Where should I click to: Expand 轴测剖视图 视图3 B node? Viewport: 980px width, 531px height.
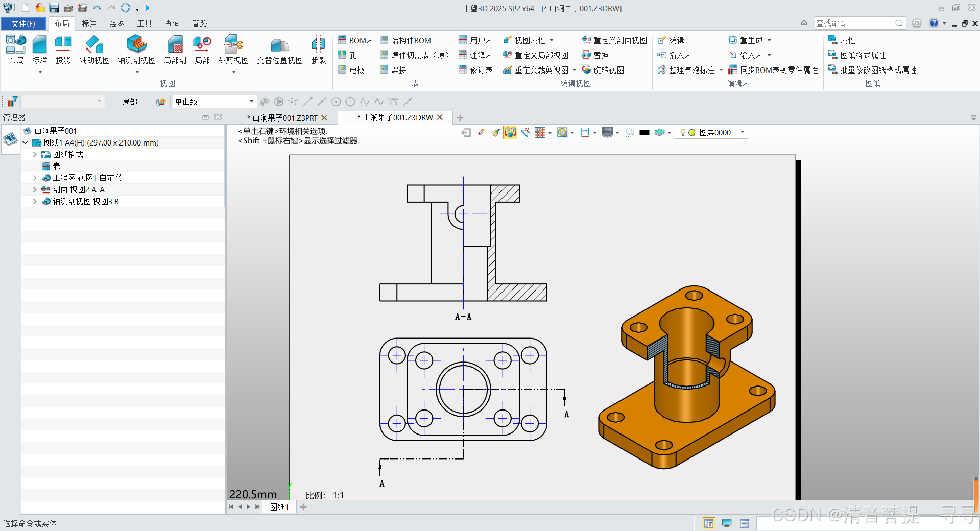(35, 201)
